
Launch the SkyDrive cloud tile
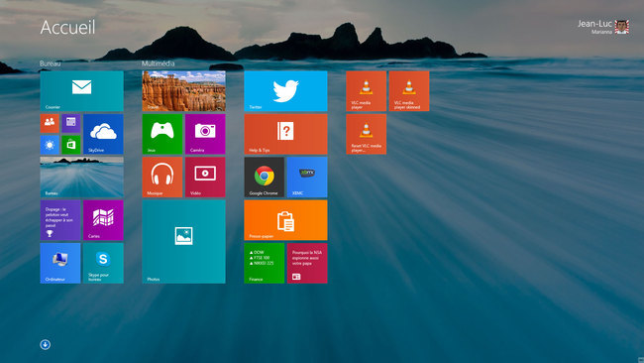[x=103, y=134]
